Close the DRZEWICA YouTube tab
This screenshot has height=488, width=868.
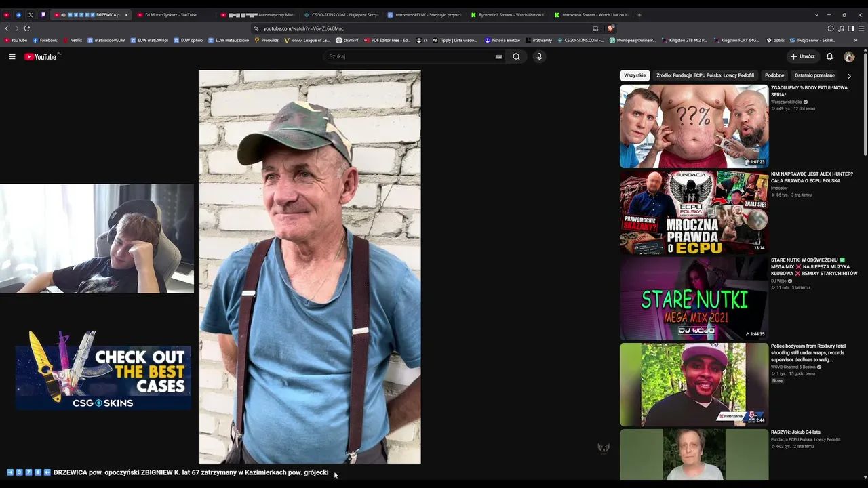126,15
